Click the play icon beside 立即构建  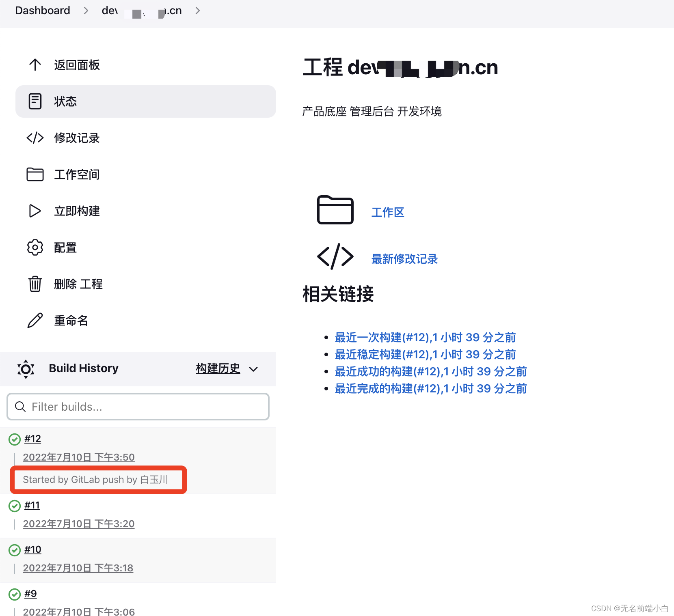coord(35,211)
